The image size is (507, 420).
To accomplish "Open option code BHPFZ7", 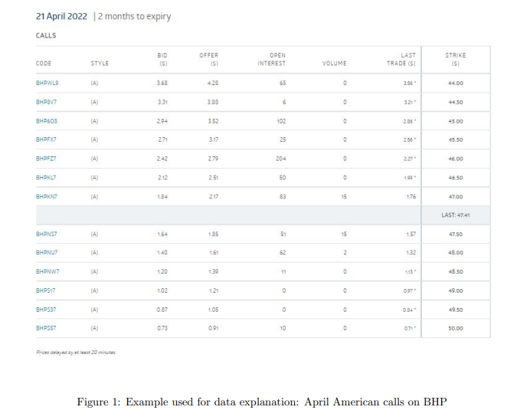I will [x=46, y=159].
